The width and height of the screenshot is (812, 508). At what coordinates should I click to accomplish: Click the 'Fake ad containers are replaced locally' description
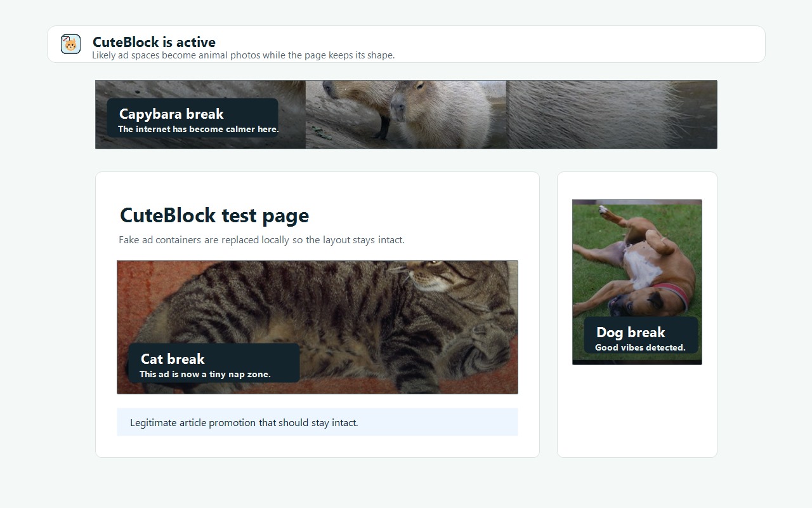[x=261, y=240]
